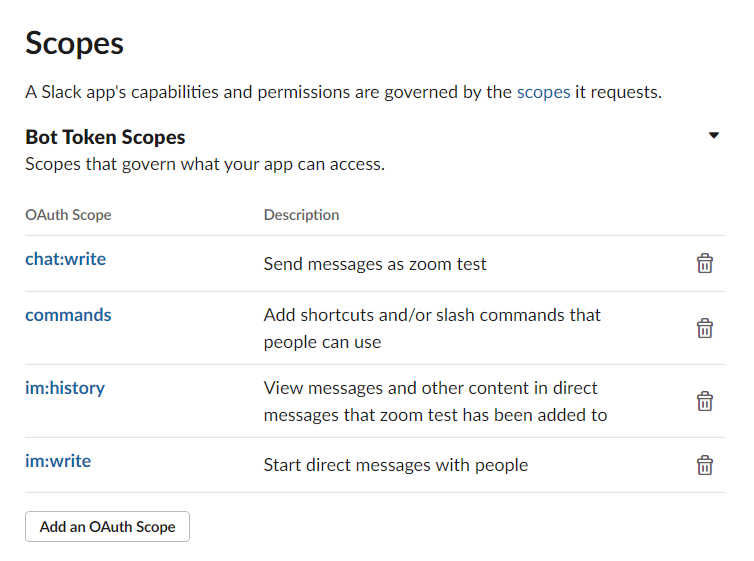Remove the commands scope using trash icon
Screen dimensions: 754x561
pos(704,328)
